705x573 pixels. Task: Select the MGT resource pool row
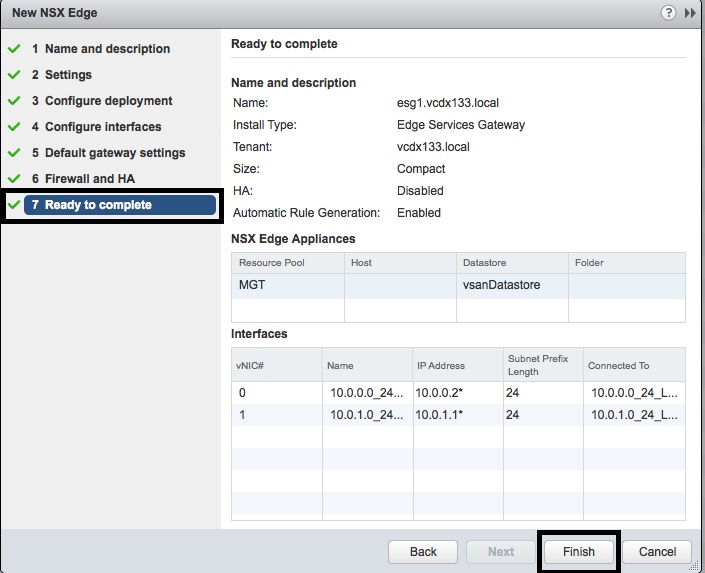458,285
